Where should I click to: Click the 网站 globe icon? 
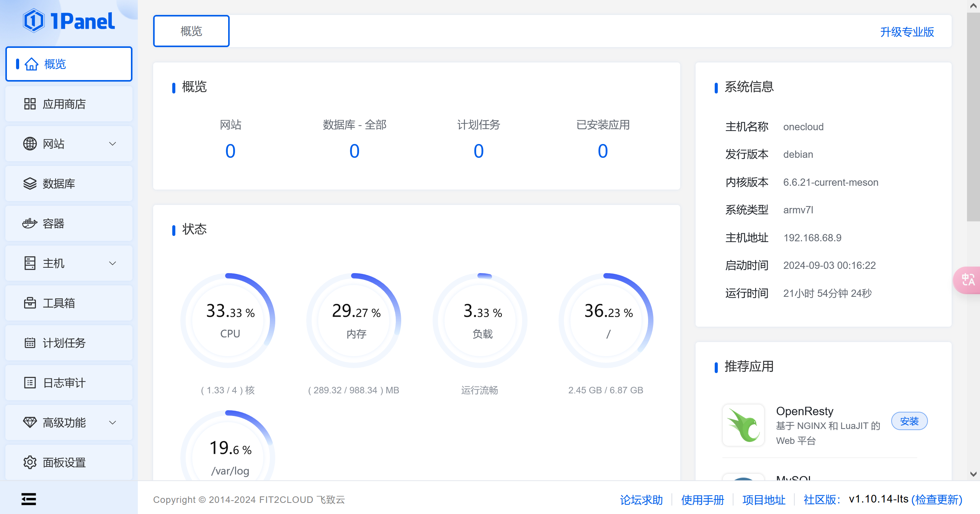(30, 144)
